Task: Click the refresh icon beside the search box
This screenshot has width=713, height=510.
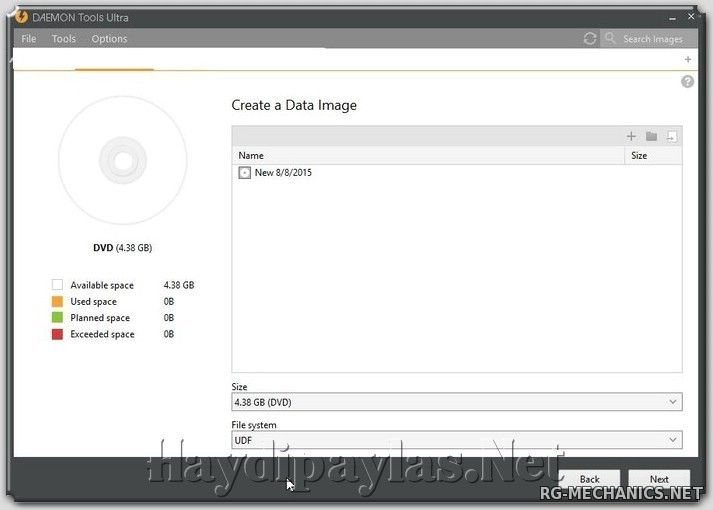Action: [x=590, y=39]
